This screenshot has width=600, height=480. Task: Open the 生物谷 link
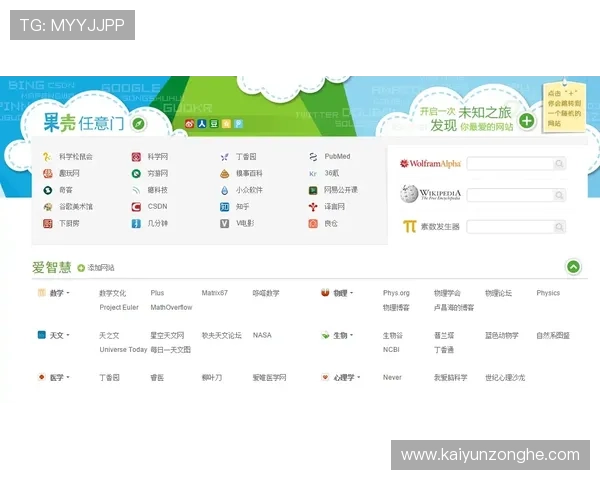click(x=393, y=335)
